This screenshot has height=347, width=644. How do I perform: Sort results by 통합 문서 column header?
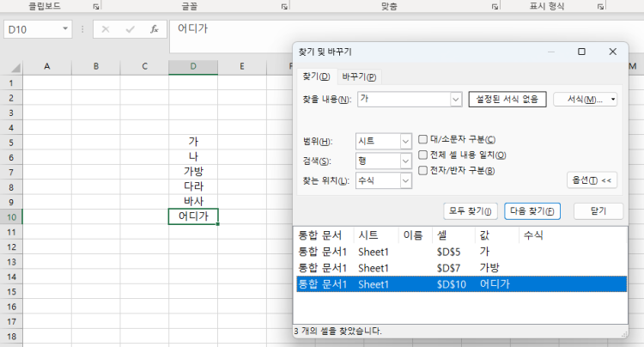click(x=325, y=235)
